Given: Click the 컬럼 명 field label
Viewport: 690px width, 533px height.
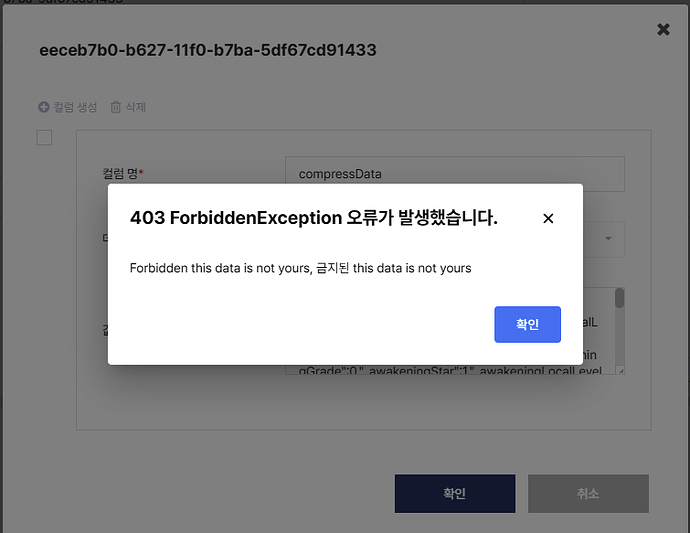Looking at the screenshot, I should tap(120, 174).
